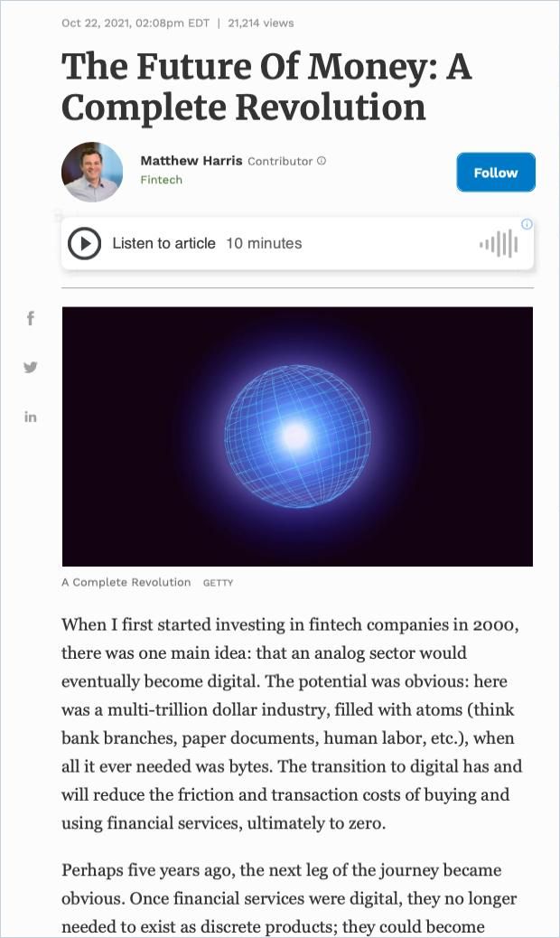Click the "A Complete Revolution" caption
This screenshot has width=560, height=938.
(x=126, y=582)
